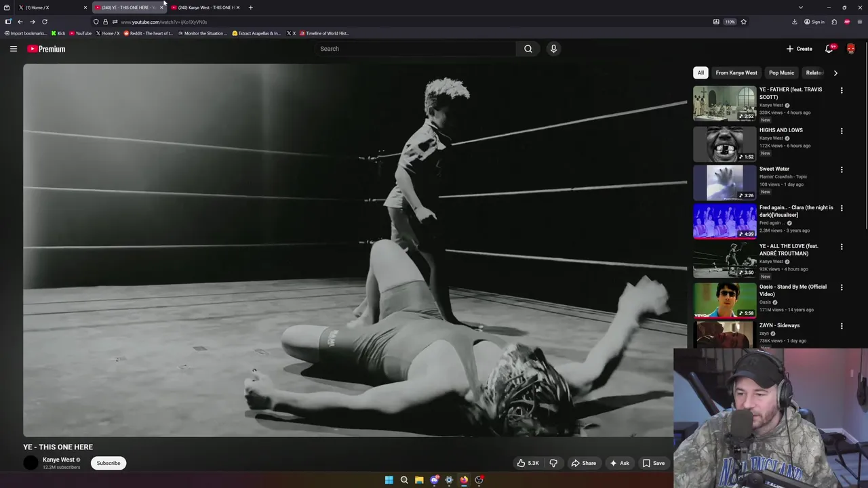The height and width of the screenshot is (488, 868).
Task: Open the Windows Start menu
Action: (x=389, y=480)
